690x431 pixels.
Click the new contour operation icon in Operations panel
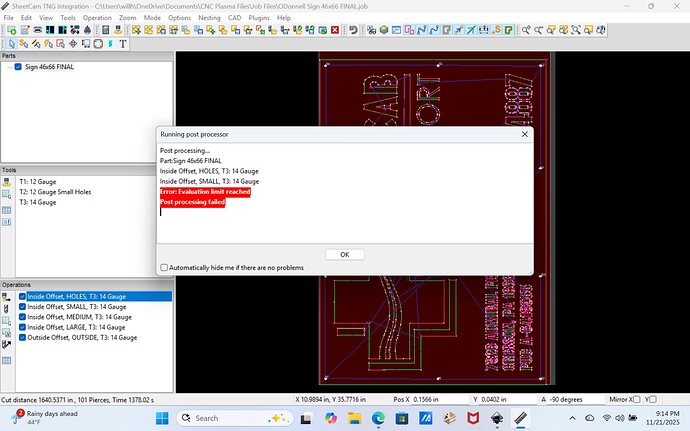coord(7,297)
